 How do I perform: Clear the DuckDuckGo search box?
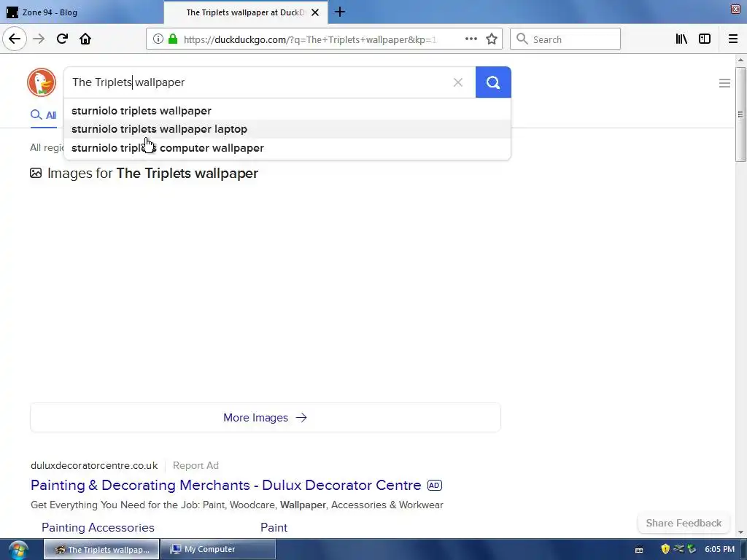(x=458, y=82)
